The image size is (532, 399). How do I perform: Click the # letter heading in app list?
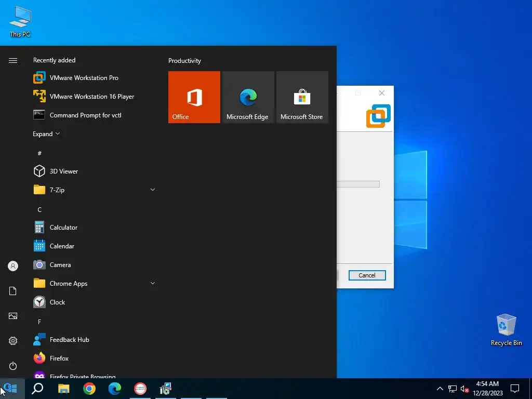(39, 153)
